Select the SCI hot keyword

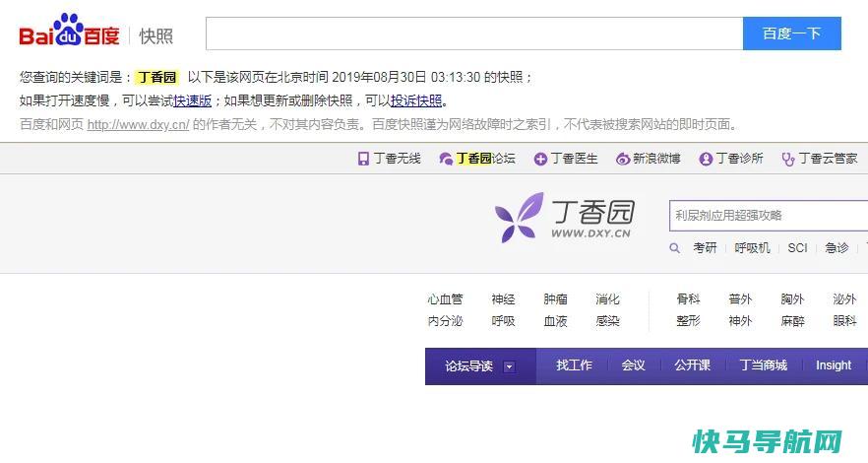[798, 248]
